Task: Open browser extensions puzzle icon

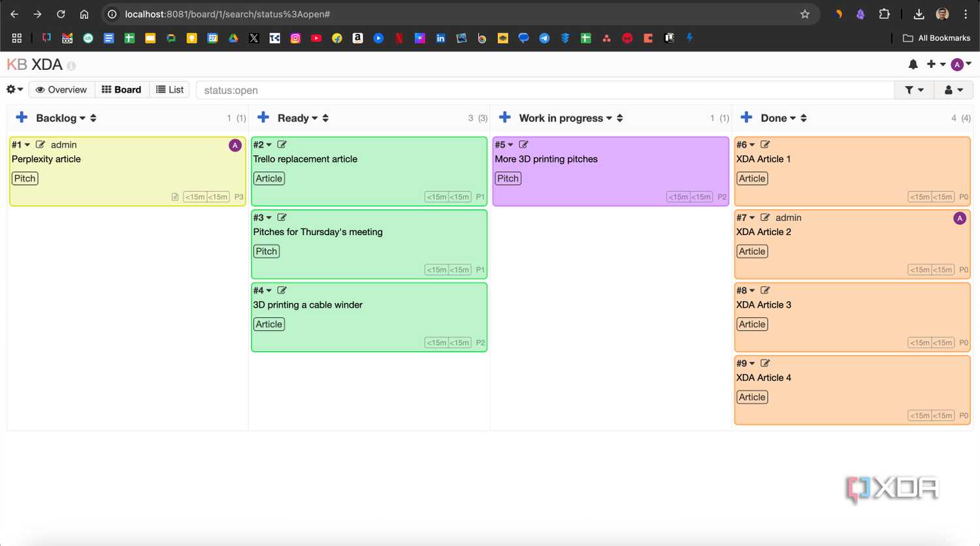Action: click(x=884, y=14)
